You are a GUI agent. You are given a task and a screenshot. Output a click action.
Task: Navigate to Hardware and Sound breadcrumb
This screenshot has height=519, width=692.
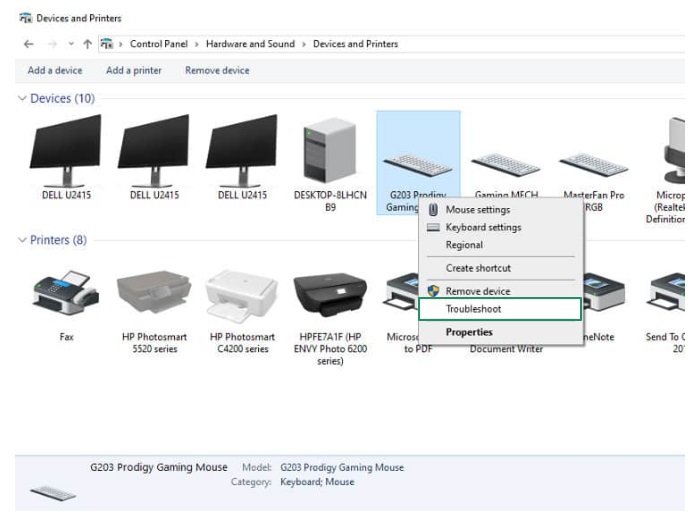coord(250,44)
